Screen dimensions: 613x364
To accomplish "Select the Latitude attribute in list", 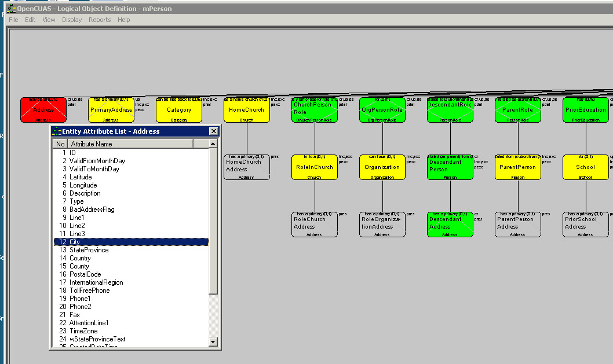I will (81, 177).
